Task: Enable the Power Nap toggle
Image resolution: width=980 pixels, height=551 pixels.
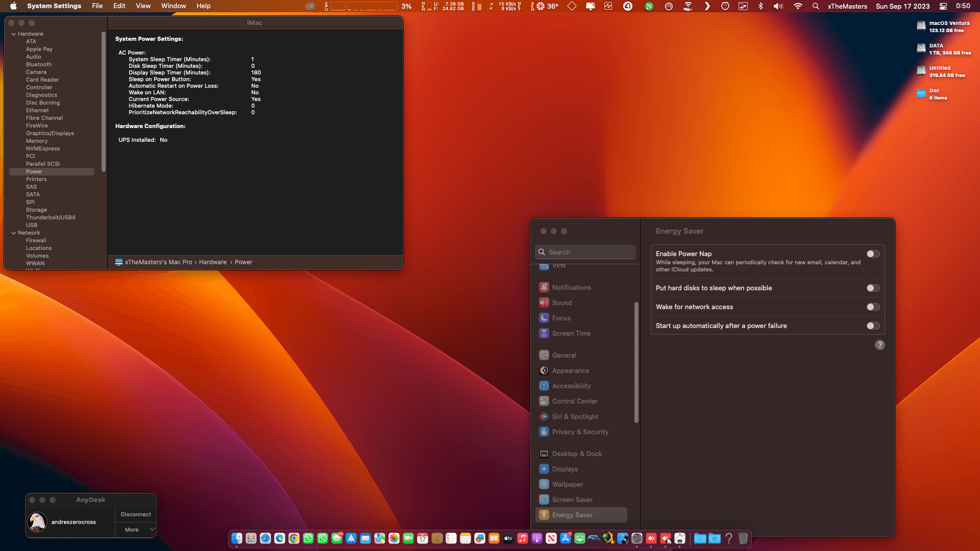Action: [873, 254]
